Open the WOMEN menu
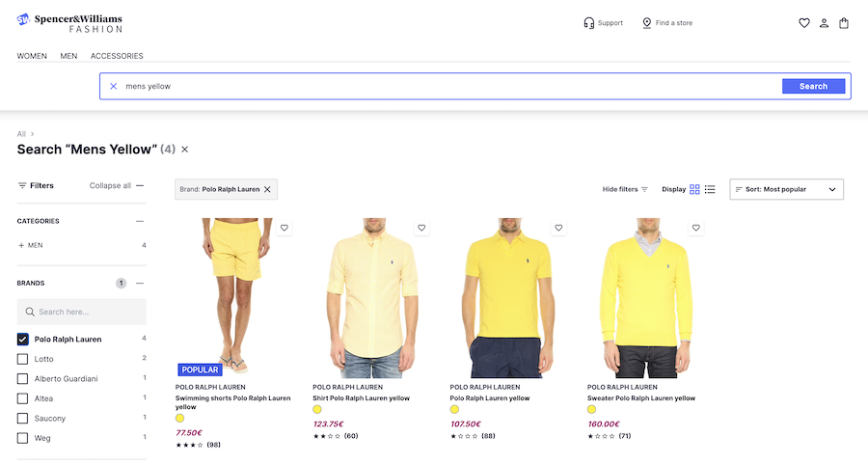Image resolution: width=868 pixels, height=465 pixels. (32, 56)
